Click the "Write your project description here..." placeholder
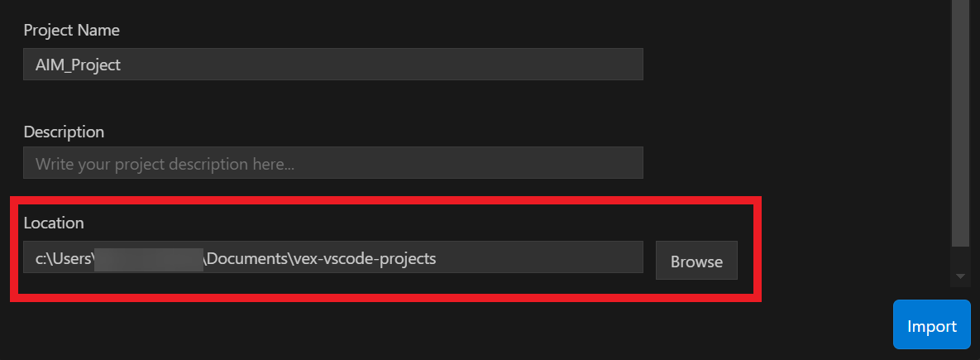Screen dimensions: 980x360 point(165,164)
